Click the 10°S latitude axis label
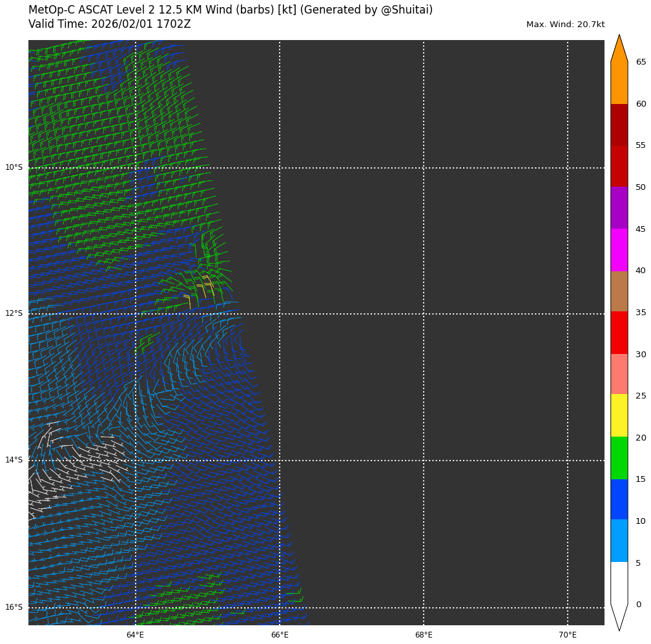The width and height of the screenshot is (651, 644). click(x=14, y=167)
